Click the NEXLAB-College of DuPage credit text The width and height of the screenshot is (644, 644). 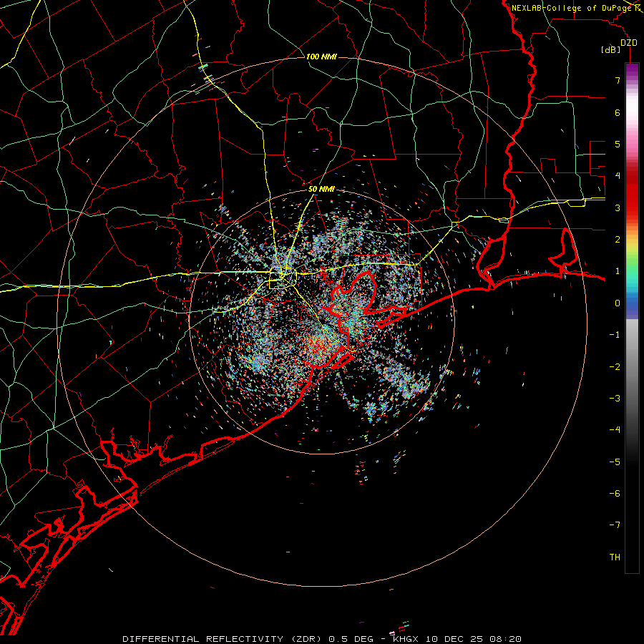point(572,8)
